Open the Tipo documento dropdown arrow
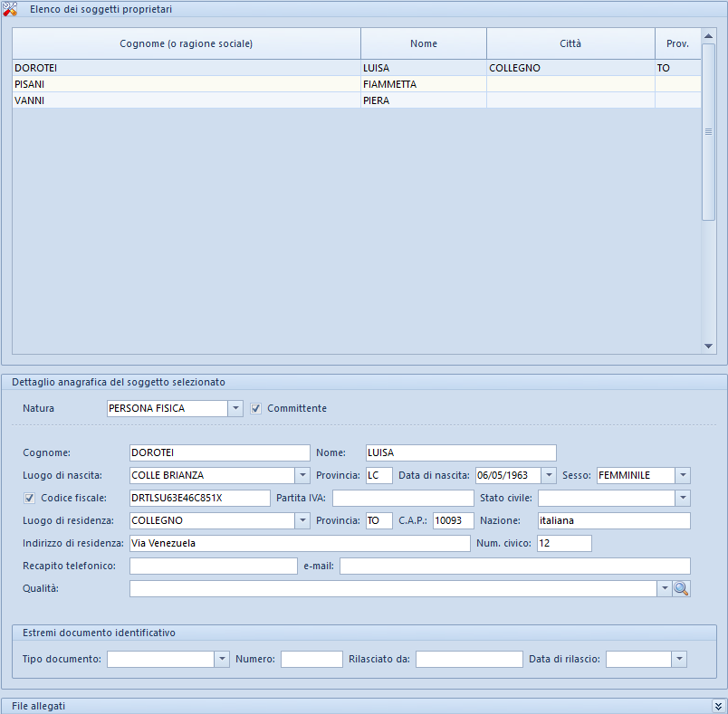 tap(222, 659)
